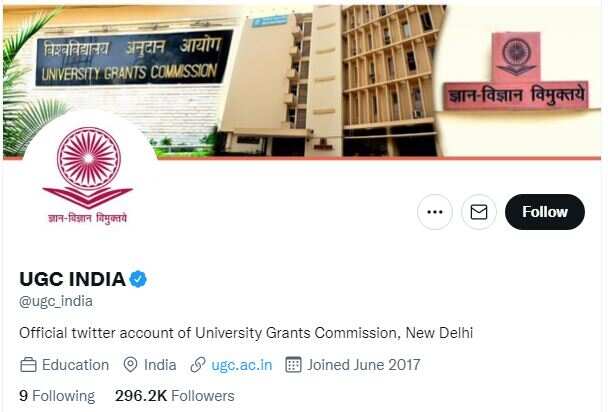
Task: View the 296.2K Followers list
Action: pos(175,396)
